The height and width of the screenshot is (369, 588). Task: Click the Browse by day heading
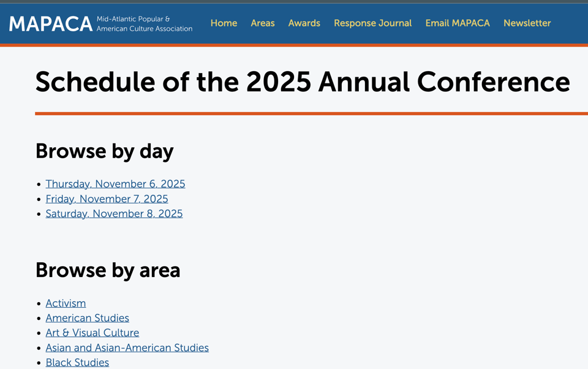click(104, 151)
